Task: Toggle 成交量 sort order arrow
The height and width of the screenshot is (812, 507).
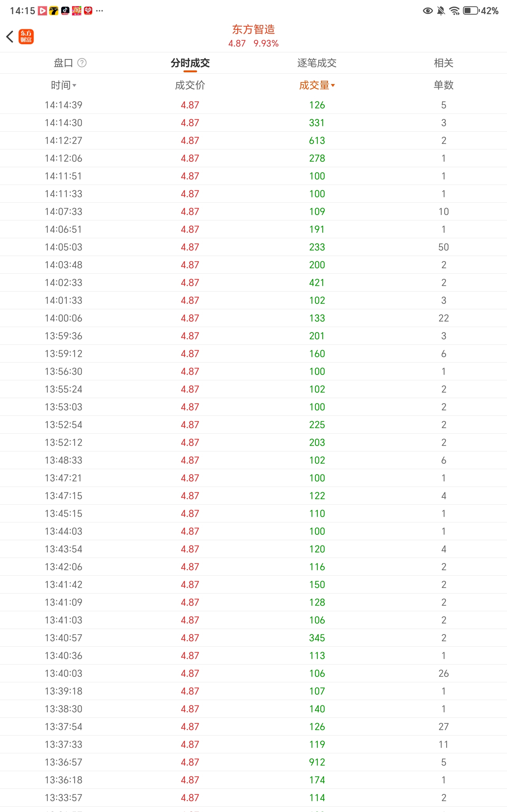Action: (333, 86)
